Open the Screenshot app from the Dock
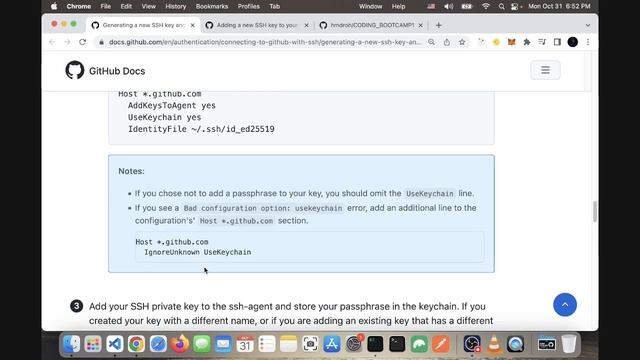 tap(310, 344)
